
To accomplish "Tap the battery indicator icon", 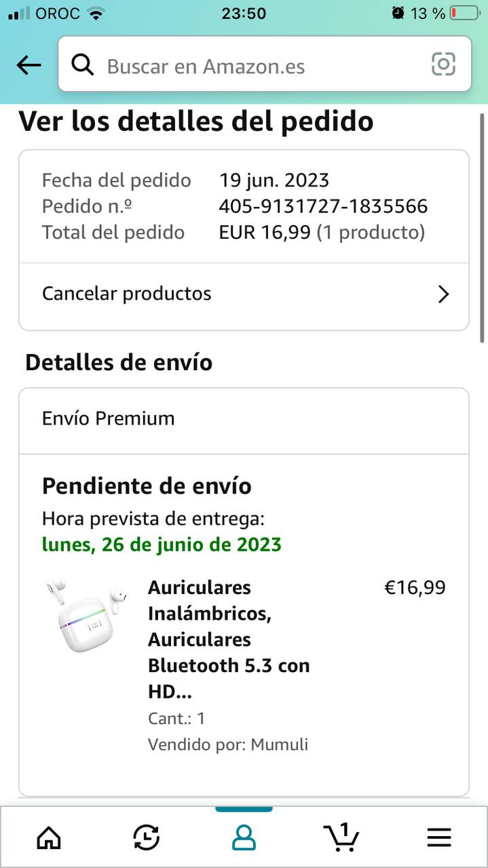I will click(464, 13).
